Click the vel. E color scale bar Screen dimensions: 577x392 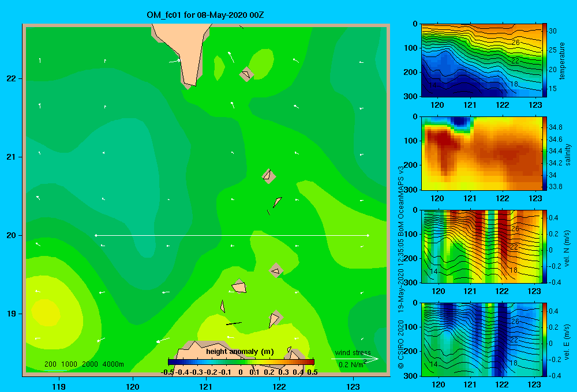tap(545, 340)
